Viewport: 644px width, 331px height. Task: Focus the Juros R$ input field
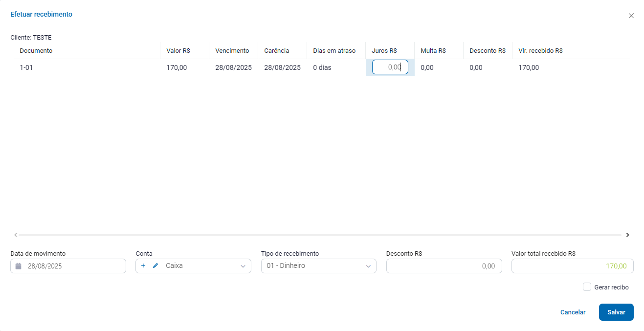tap(390, 67)
